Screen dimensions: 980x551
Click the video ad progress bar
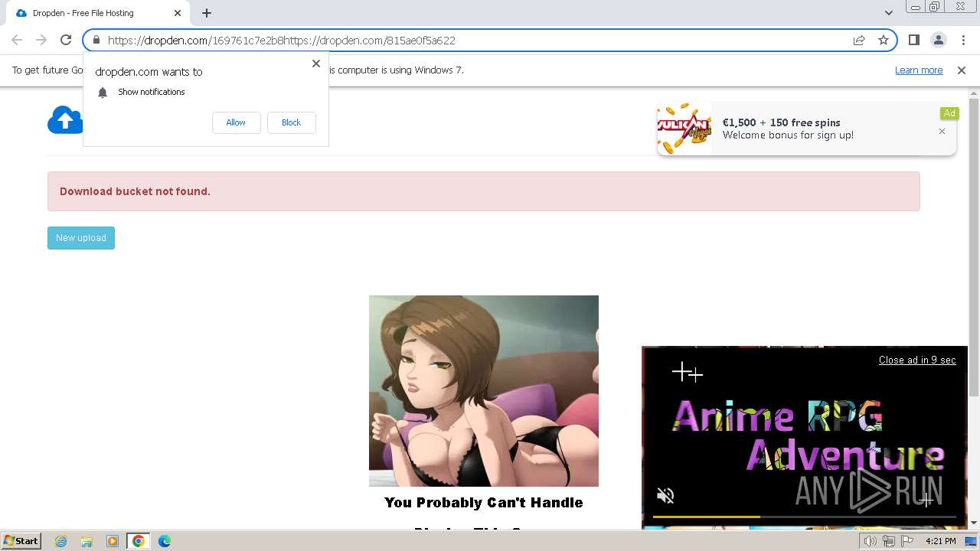coord(805,517)
